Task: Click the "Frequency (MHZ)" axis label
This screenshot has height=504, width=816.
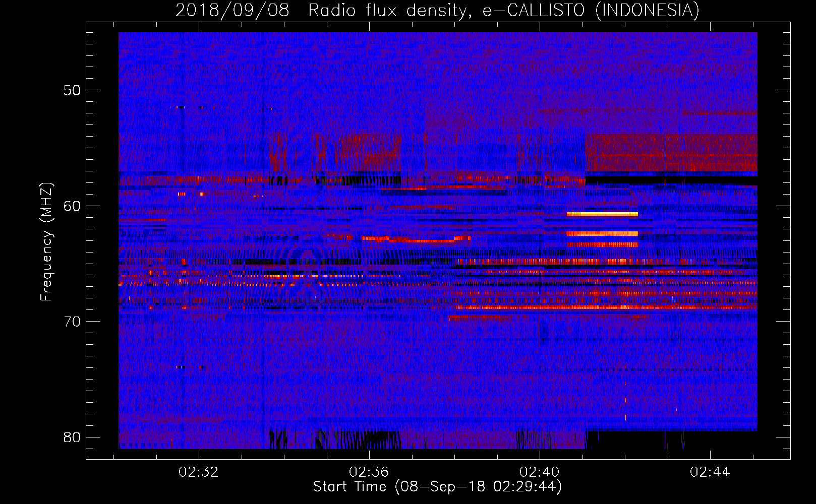Action: [46, 242]
